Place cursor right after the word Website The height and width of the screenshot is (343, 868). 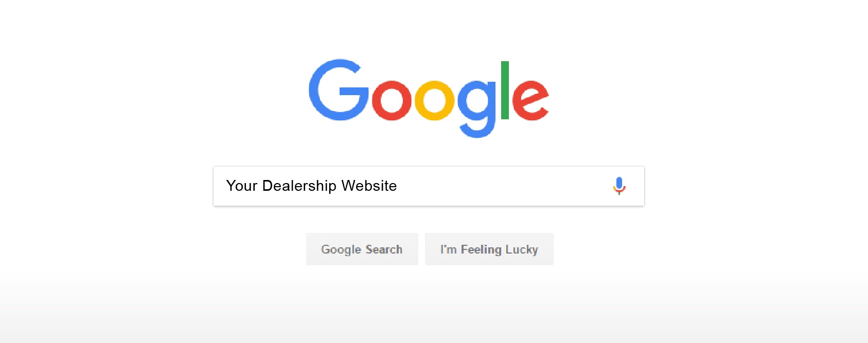tap(398, 186)
